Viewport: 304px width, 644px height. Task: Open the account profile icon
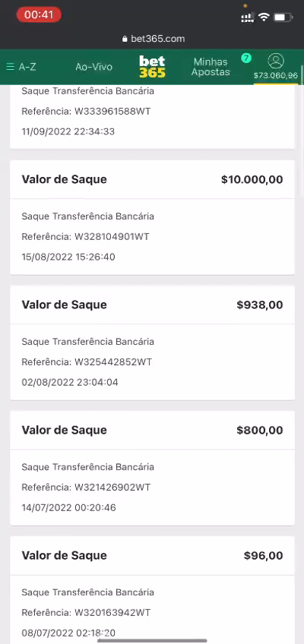(276, 62)
